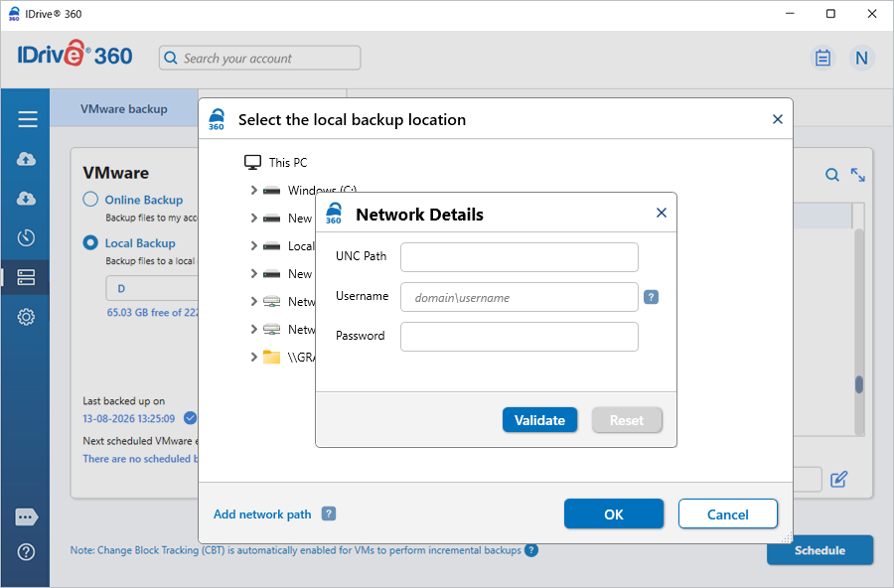Close the Network Details dialog
894x588 pixels.
coord(662,213)
